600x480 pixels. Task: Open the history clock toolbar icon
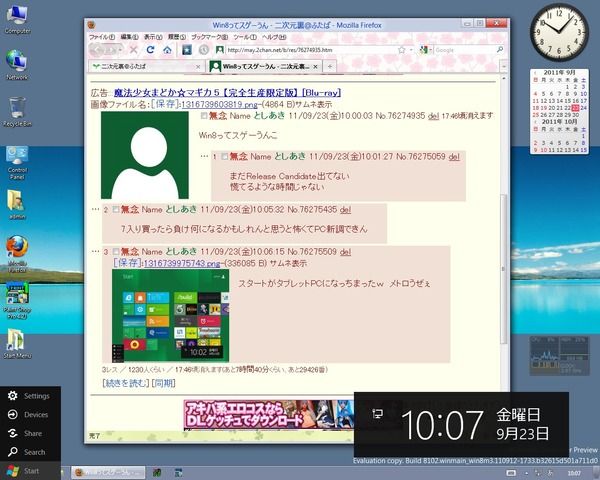[x=204, y=50]
